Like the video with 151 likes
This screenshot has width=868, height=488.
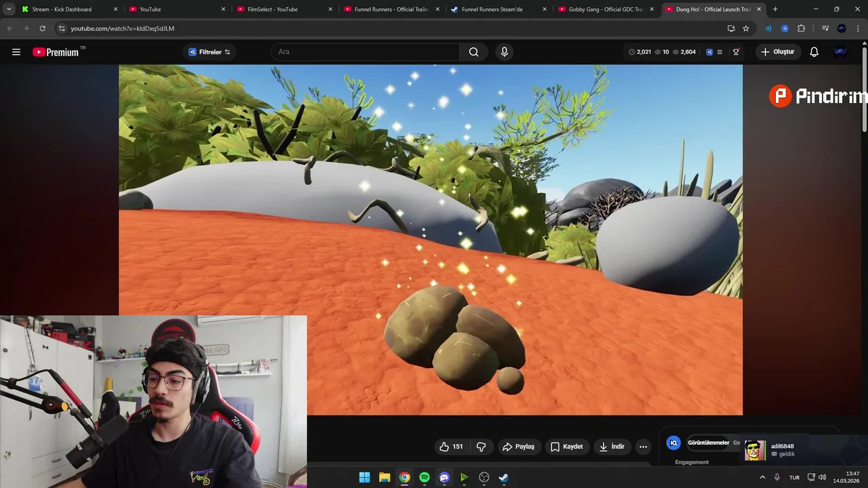(451, 447)
